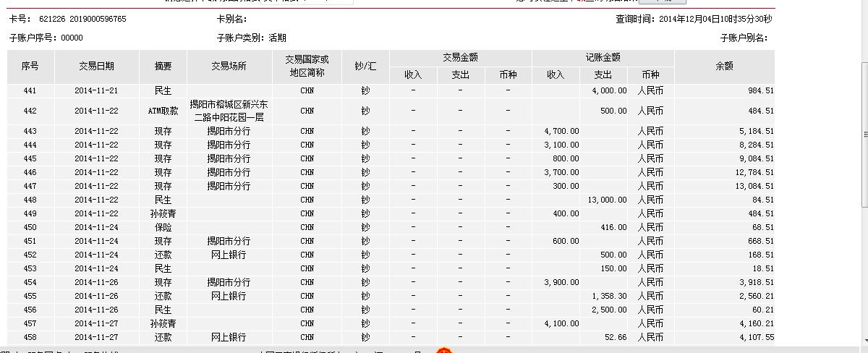868x353 pixels.
Task: Click the query time 2014年12月04日10时35分30秒
Action: (x=715, y=20)
